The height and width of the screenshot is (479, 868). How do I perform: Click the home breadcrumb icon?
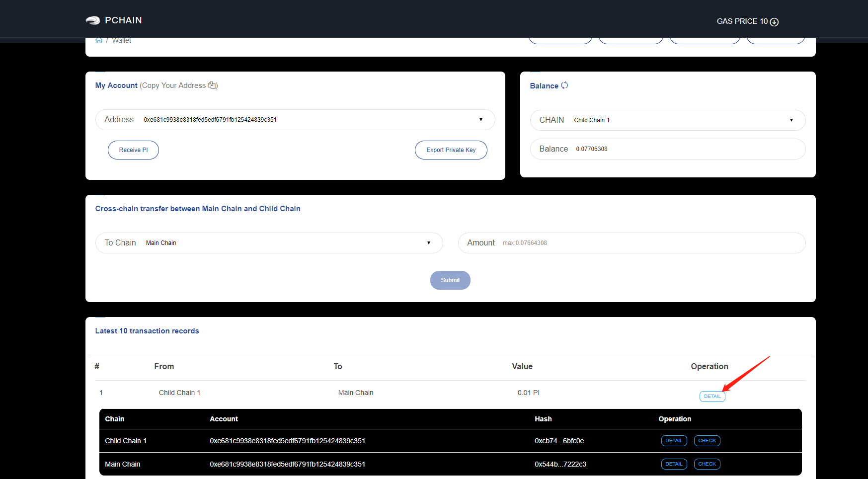coord(99,41)
